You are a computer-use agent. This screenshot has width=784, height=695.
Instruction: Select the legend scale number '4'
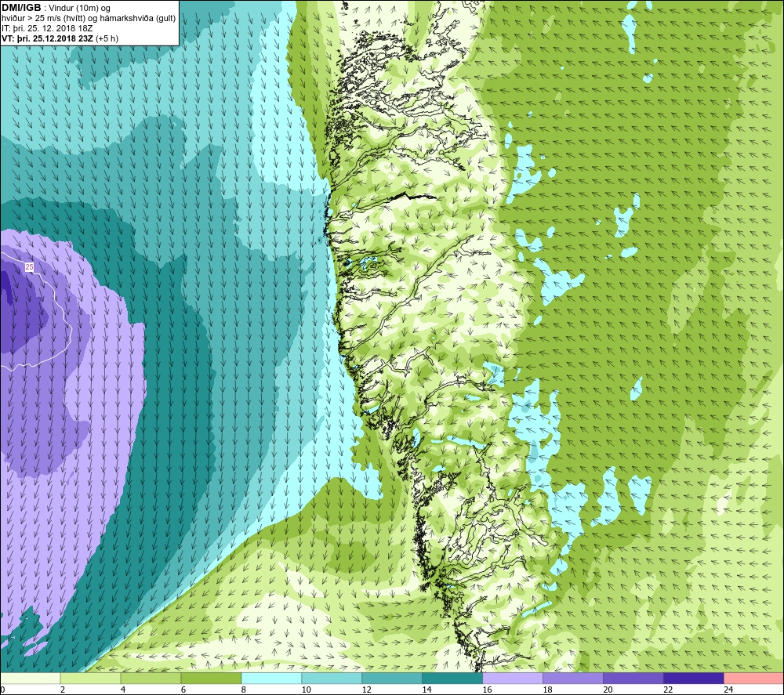123,690
